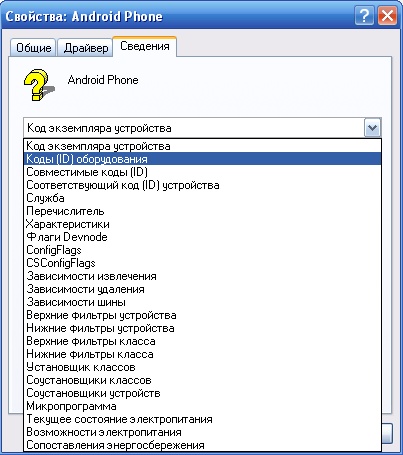Select Верхние фильтры устройства

203,315
